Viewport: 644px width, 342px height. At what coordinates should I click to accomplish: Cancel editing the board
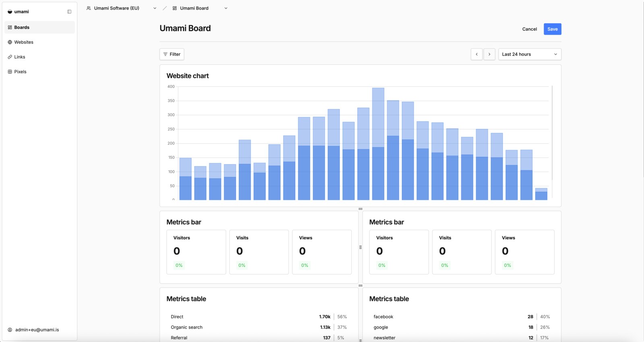tap(530, 29)
